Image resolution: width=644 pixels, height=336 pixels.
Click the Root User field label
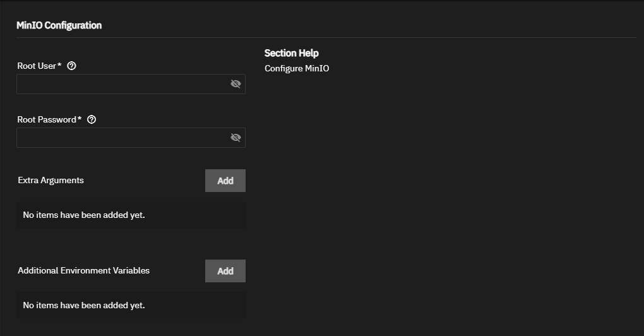click(37, 66)
